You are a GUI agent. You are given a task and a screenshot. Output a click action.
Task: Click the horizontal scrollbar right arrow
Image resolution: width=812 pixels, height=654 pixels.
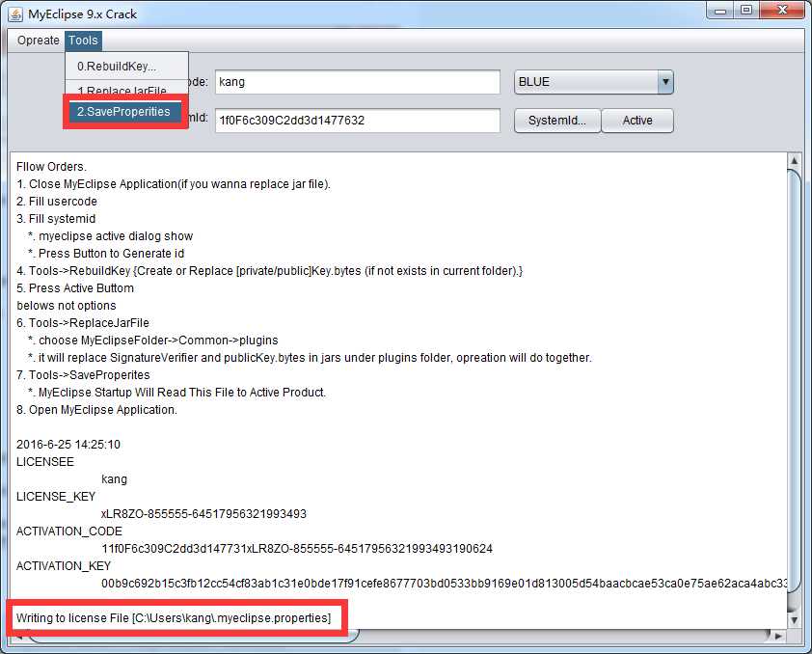[x=776, y=636]
